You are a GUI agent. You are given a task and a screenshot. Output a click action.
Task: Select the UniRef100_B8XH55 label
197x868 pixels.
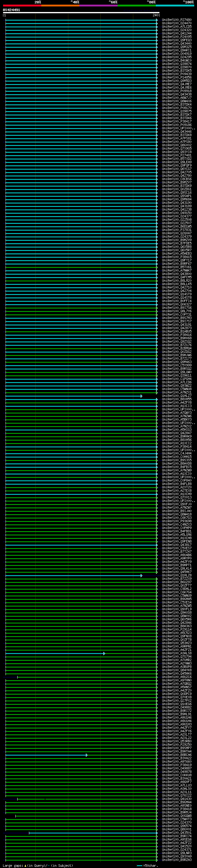[x=176, y=399]
